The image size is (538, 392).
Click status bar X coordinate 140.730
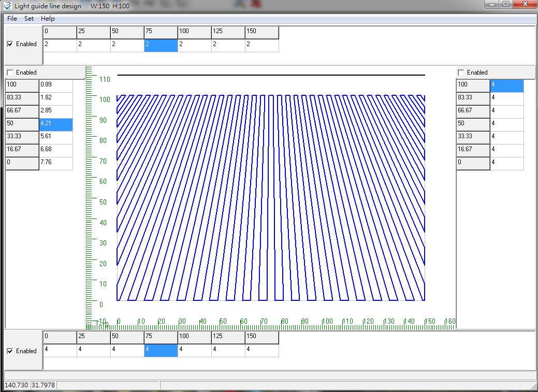(17, 385)
